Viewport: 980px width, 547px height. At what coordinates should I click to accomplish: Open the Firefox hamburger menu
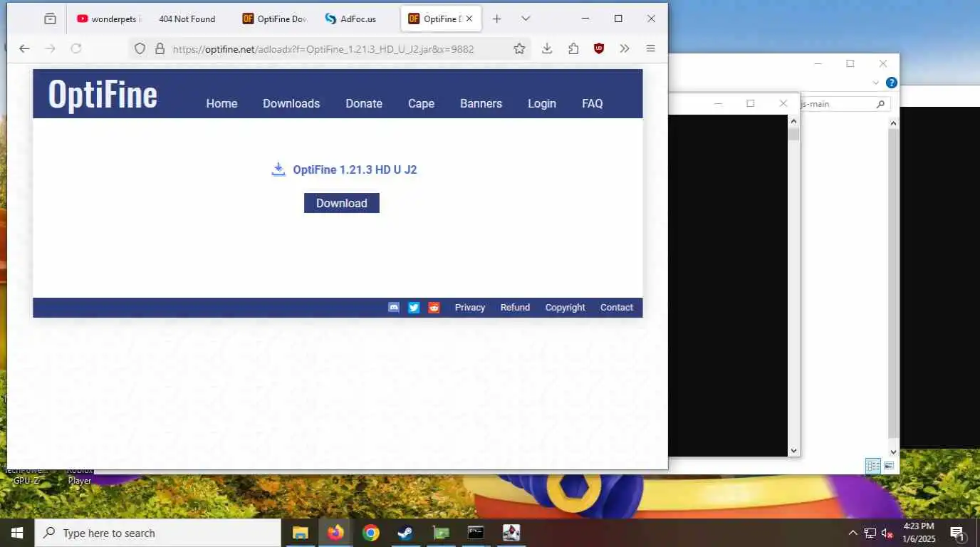650,48
